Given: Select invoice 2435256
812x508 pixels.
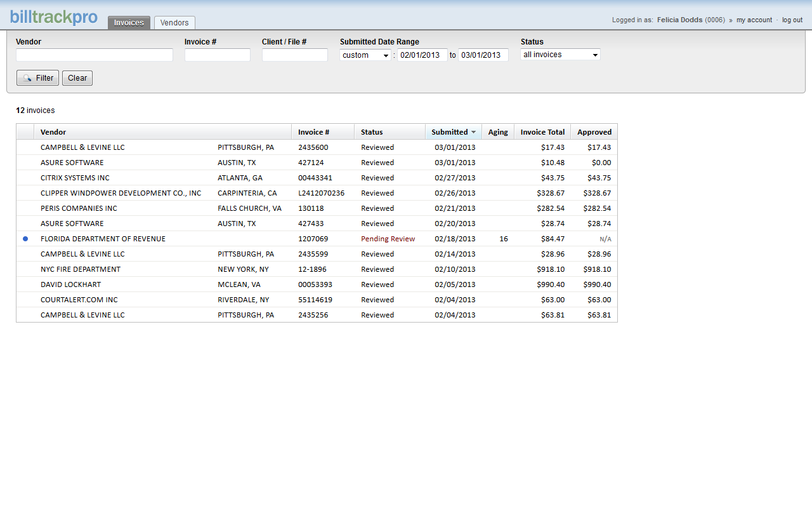Looking at the screenshot, I should pyautogui.click(x=317, y=315).
